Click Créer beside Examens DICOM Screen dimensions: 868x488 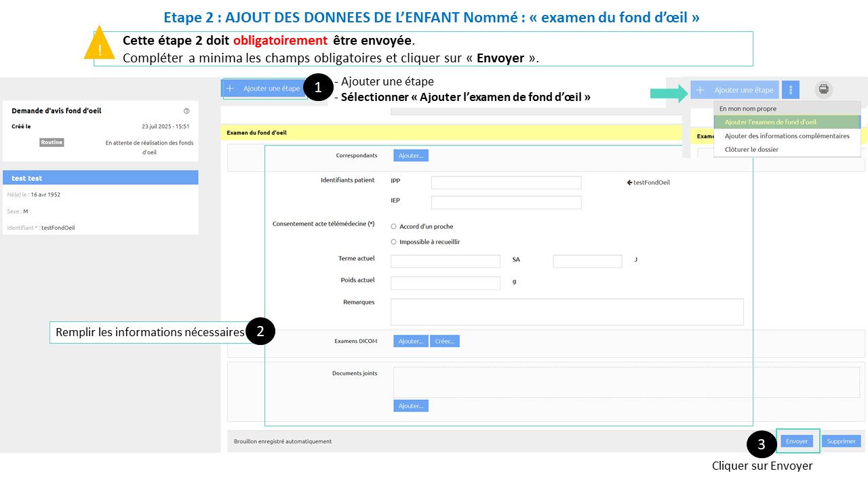pyautogui.click(x=444, y=341)
